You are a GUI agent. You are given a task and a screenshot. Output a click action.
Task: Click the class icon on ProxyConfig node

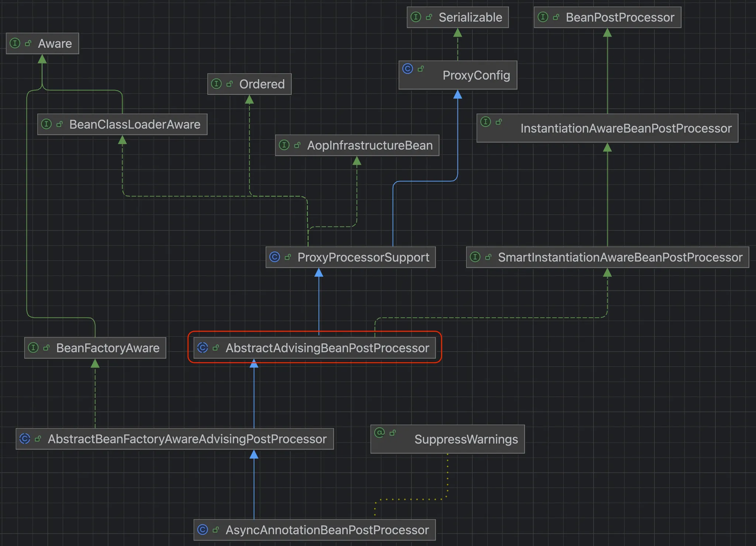click(x=408, y=69)
